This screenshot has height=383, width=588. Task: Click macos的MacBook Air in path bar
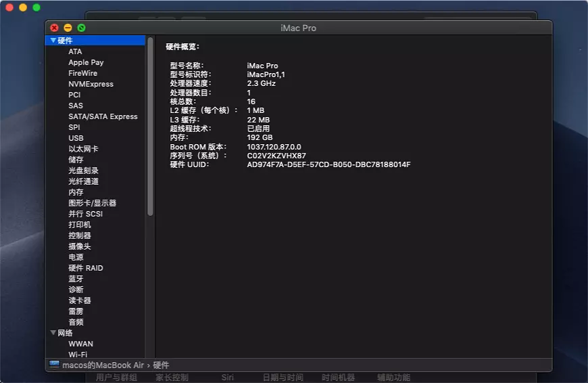pyautogui.click(x=103, y=365)
